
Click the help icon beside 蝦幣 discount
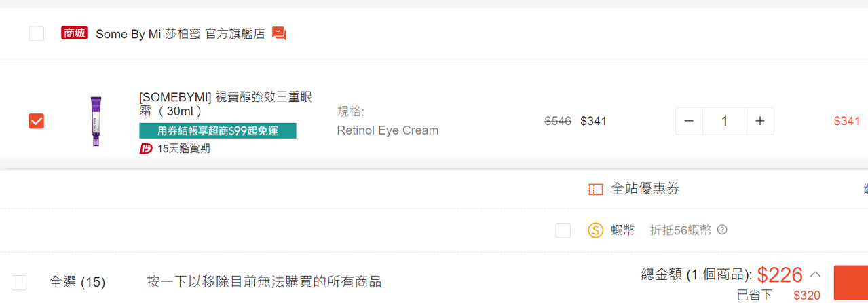coord(722,230)
